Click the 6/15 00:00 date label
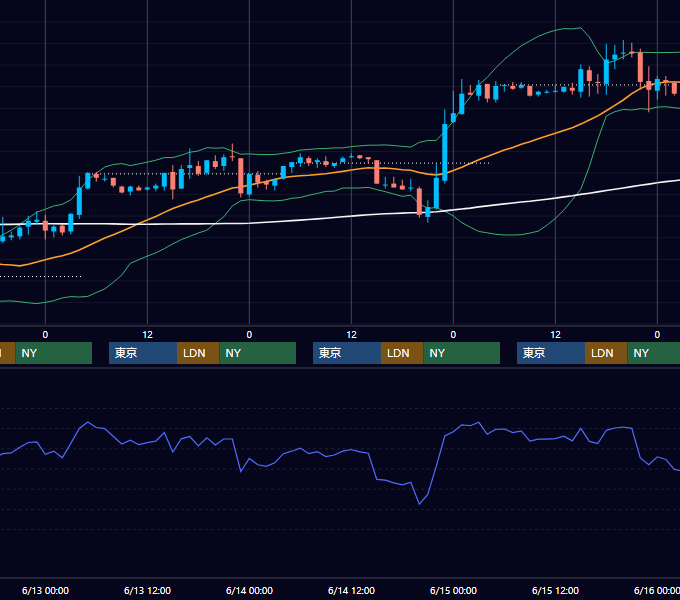The height and width of the screenshot is (600, 680). [x=453, y=590]
